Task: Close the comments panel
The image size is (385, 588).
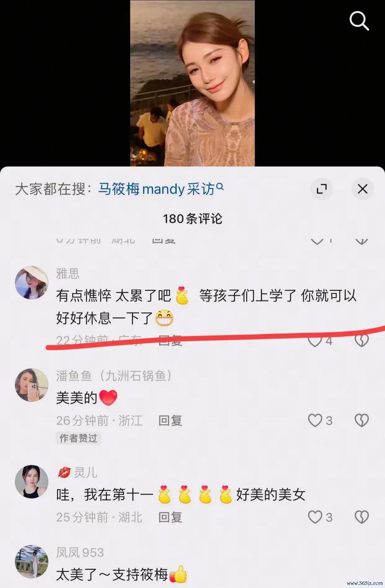Action: 362,189
